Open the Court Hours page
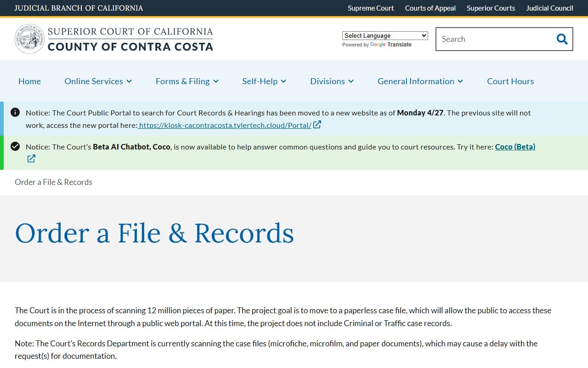588x368 pixels. 510,81
